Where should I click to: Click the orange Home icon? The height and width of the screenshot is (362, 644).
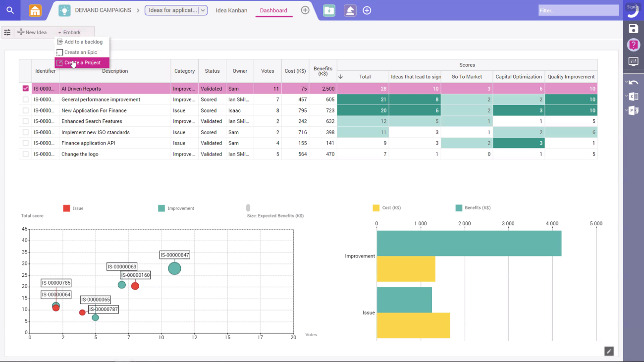[x=34, y=10]
